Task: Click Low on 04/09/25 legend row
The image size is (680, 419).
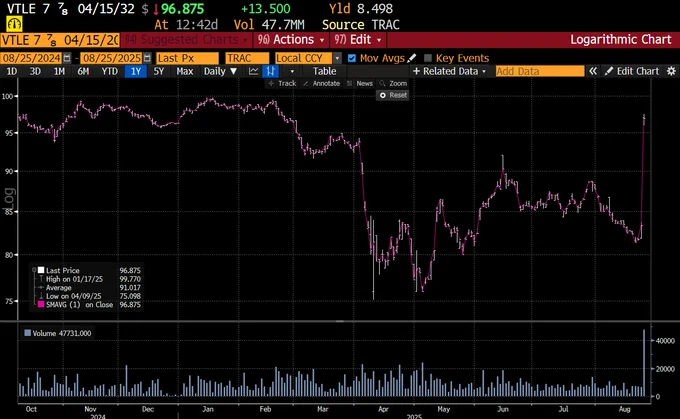Action: tap(89, 296)
